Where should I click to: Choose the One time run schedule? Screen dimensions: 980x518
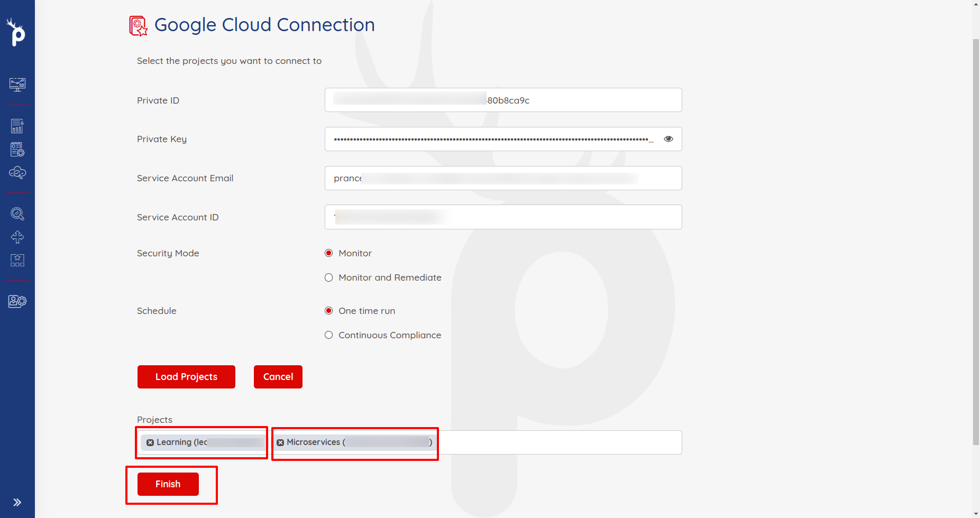329,311
